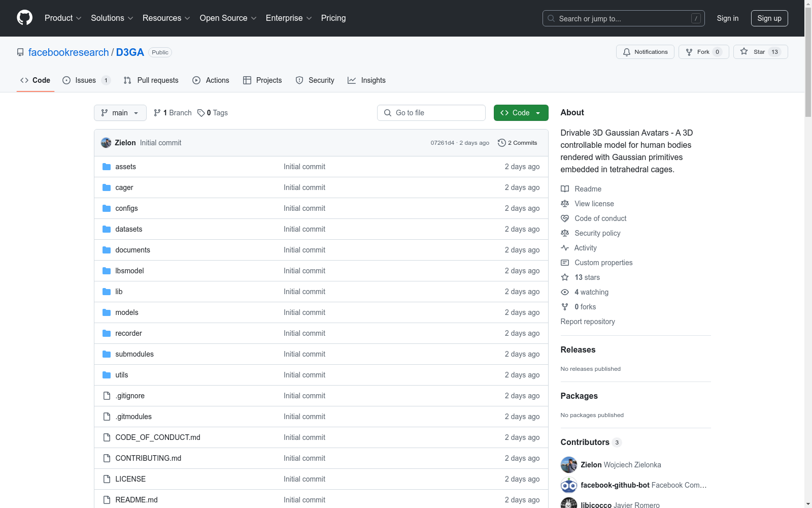Click the recorder folder icon
Viewport: 812px width, 508px height.
tap(107, 333)
